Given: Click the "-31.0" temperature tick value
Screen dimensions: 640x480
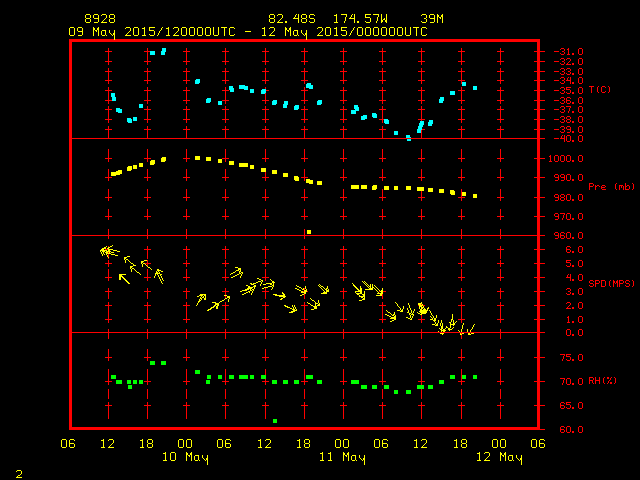Looking at the screenshot, I should pyautogui.click(x=569, y=52).
